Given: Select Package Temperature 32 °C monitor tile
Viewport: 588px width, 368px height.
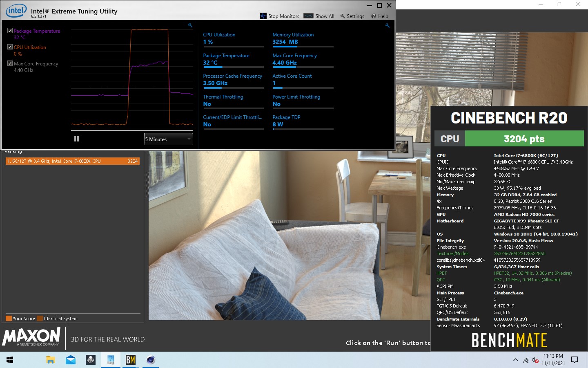Looking at the screenshot, I should coord(234,60).
